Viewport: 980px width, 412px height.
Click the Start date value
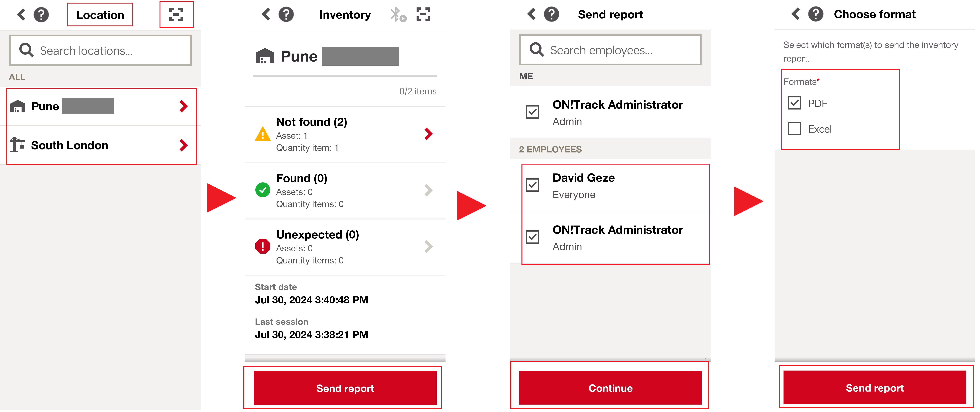(x=312, y=300)
